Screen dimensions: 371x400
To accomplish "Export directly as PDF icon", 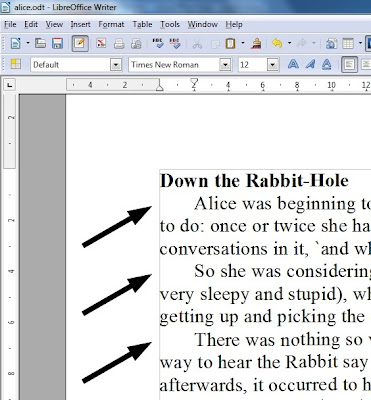I will (101, 43).
